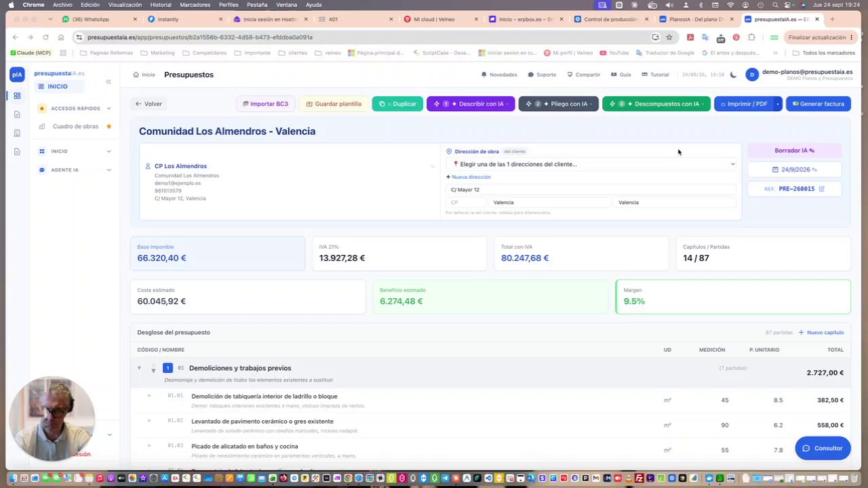Select the Describir con IA button
Screen dimensions: 868x488
pos(471,104)
